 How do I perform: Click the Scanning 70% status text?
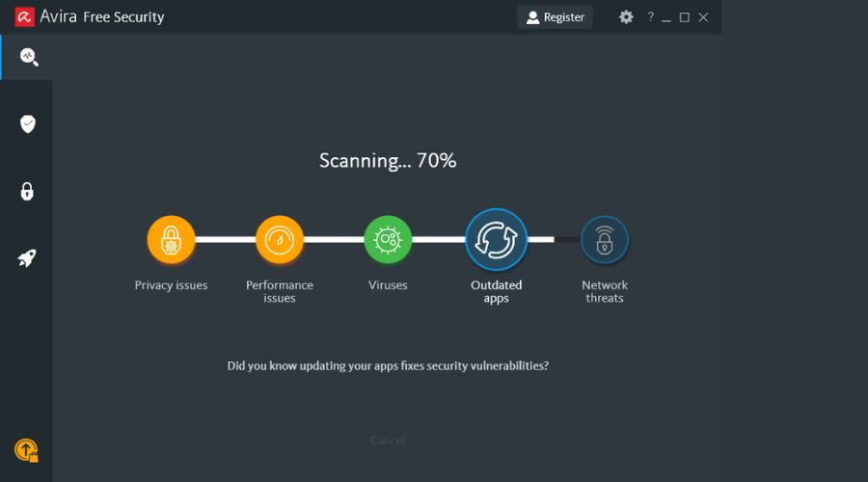point(388,161)
